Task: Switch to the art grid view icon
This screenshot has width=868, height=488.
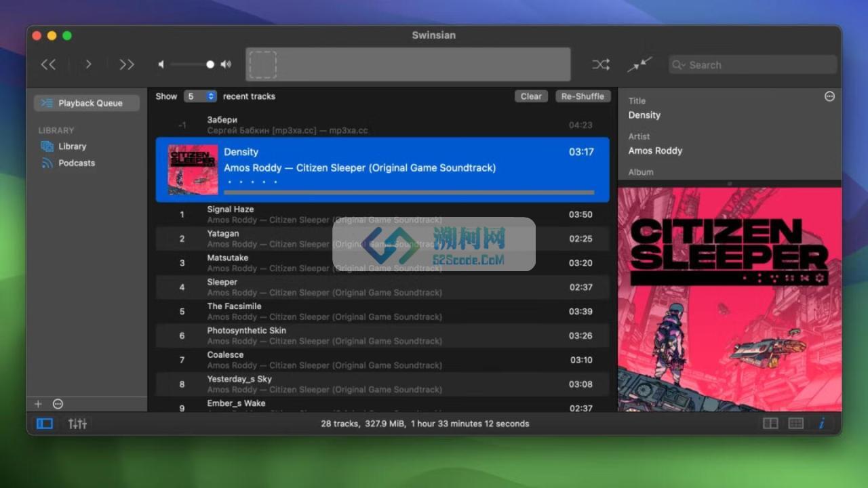Action: point(796,424)
